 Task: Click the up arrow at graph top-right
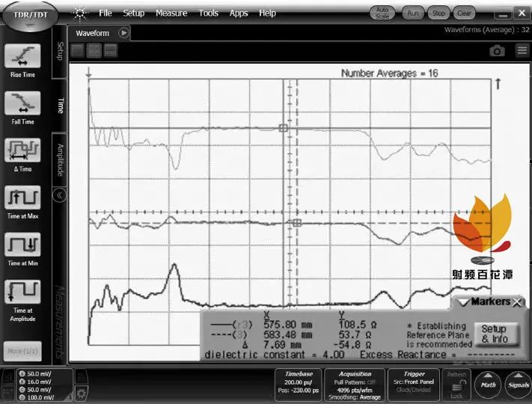tap(498, 84)
